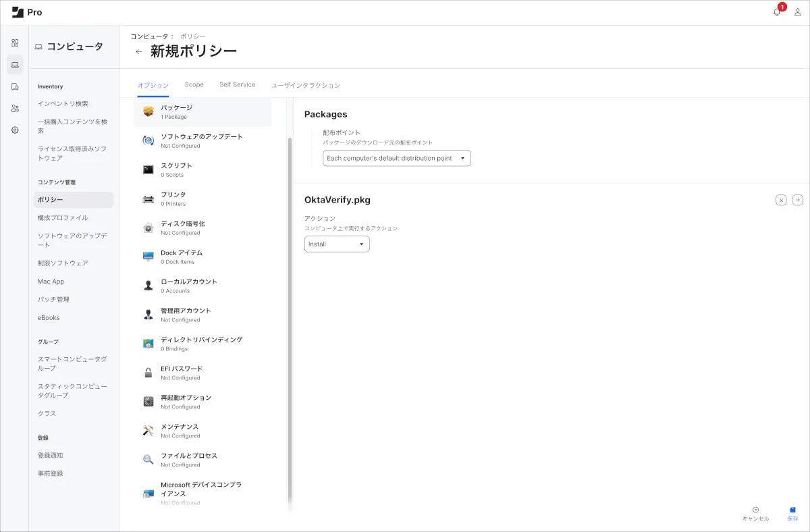
Task: Open the notifications bell icon
Action: coord(777,12)
